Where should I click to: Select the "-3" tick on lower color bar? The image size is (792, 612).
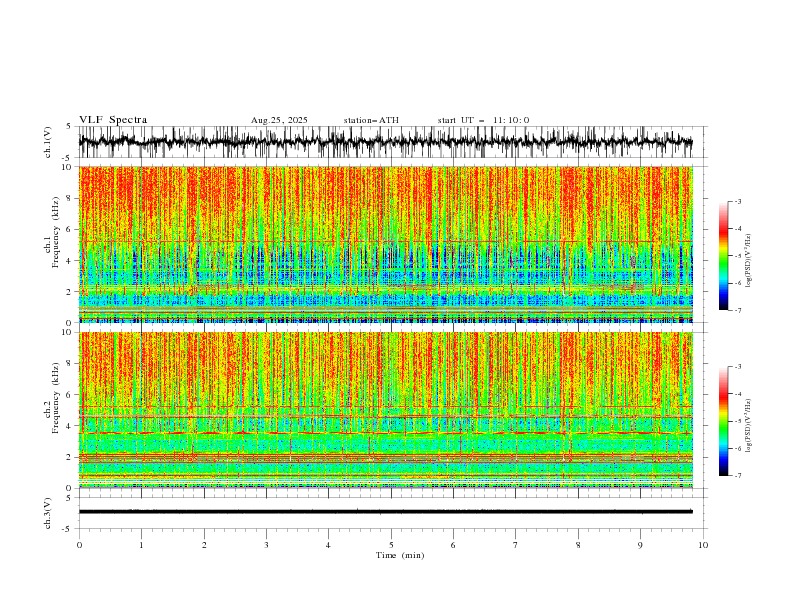pos(737,367)
